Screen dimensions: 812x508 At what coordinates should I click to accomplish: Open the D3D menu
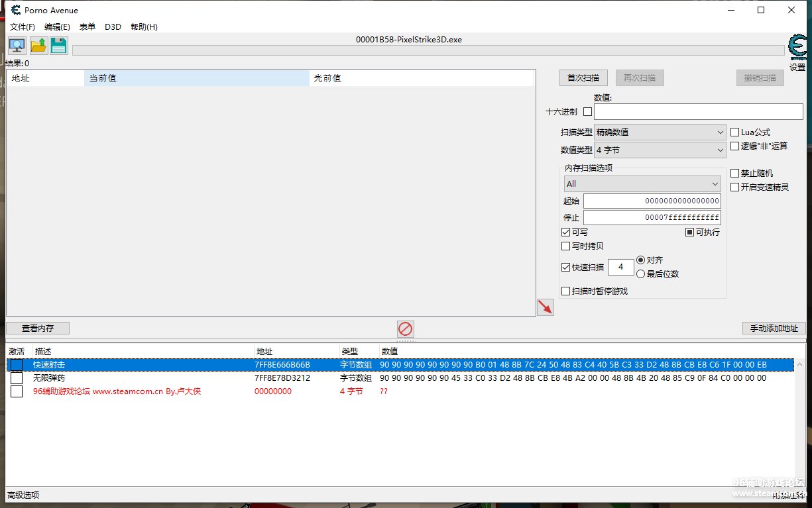[x=113, y=27]
